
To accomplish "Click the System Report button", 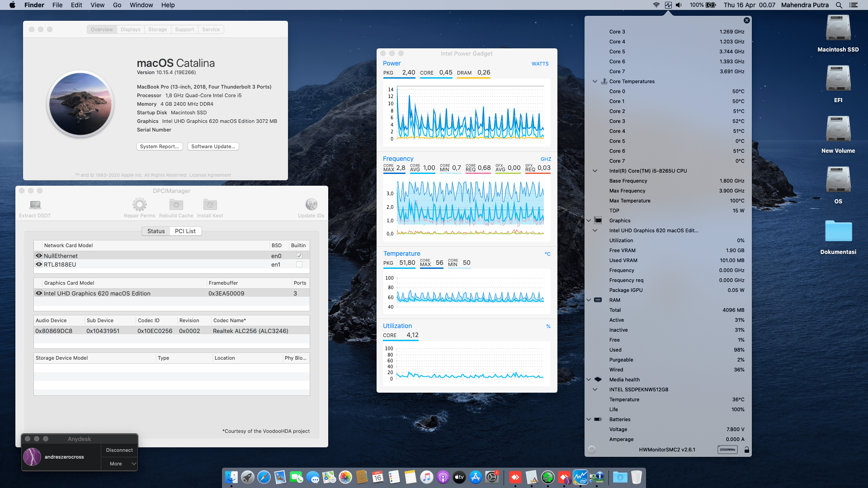I will (x=160, y=146).
